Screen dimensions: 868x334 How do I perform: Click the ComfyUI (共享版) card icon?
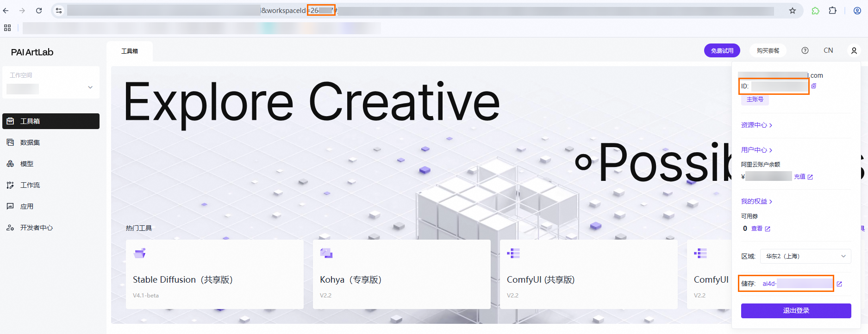click(513, 253)
